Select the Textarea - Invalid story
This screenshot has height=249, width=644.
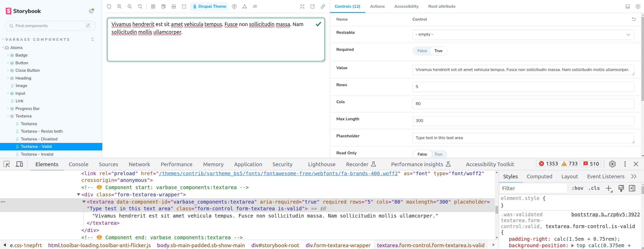click(37, 154)
